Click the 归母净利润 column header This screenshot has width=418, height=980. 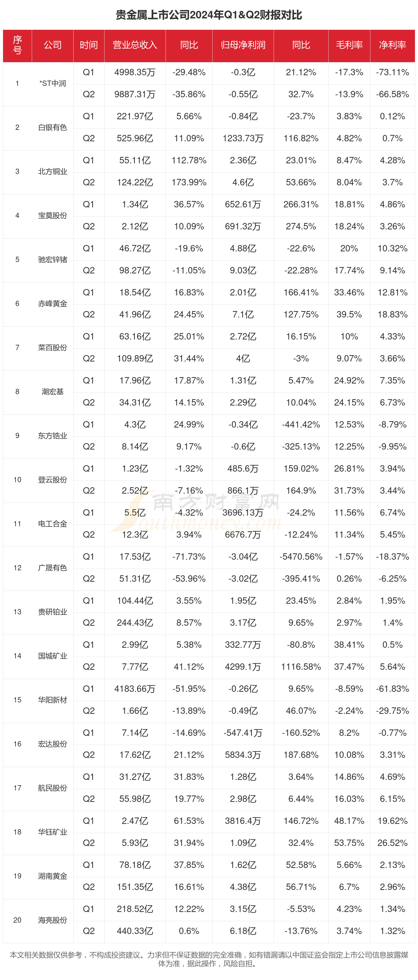(243, 45)
